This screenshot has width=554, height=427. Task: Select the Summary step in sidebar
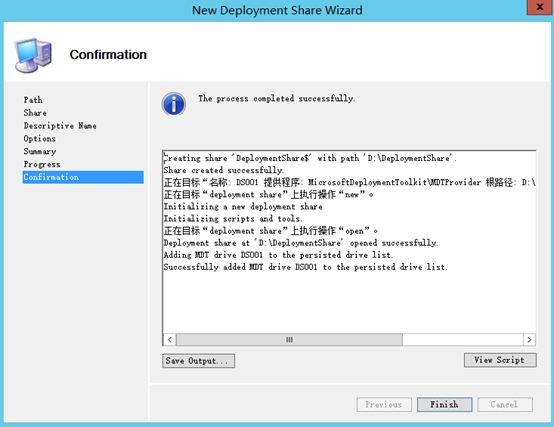pyautogui.click(x=40, y=152)
